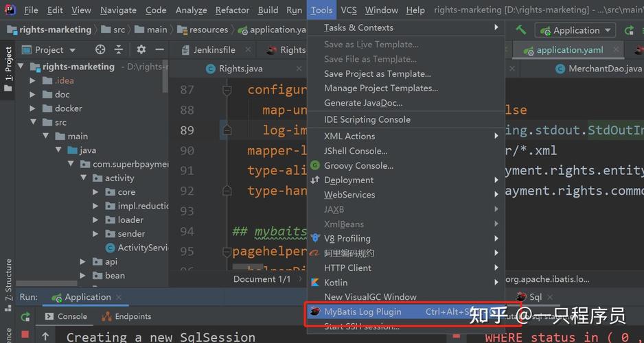Expand the core package
This screenshot has width=644, height=343.
tap(95, 192)
